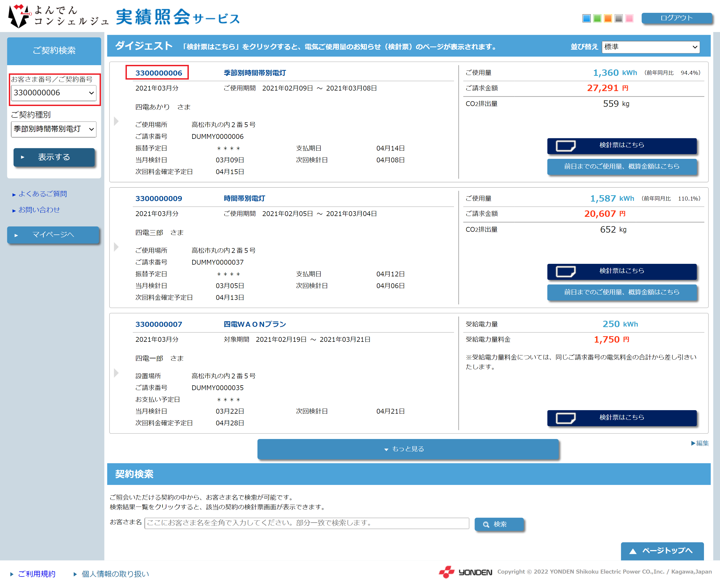
Task: Open contract number 3300000007 link
Action: point(158,324)
